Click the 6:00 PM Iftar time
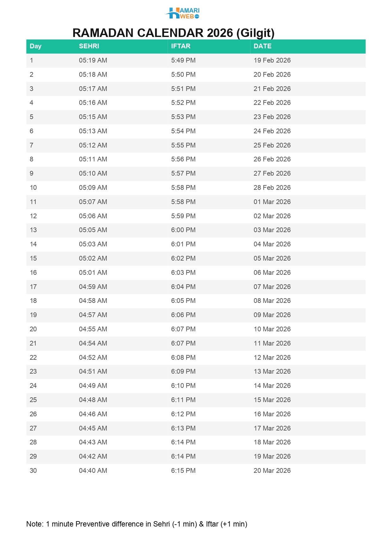392x554 pixels. (183, 230)
